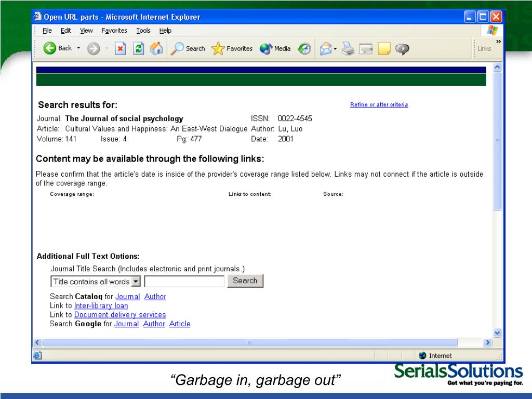Print the page with printer icon

[x=348, y=48]
